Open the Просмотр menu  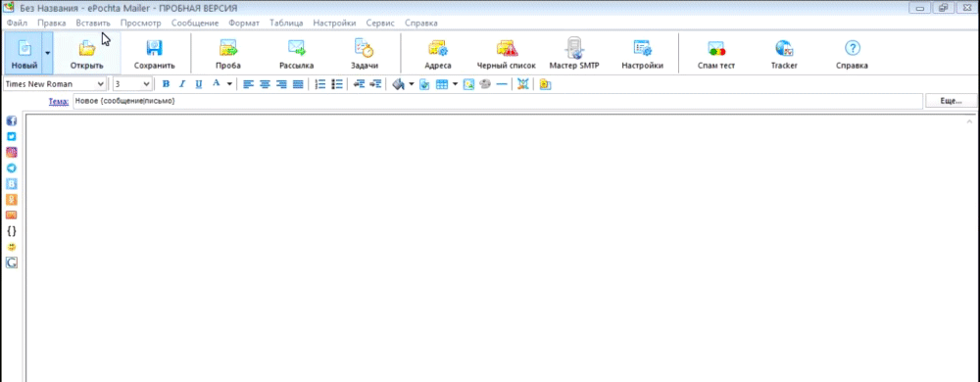click(140, 24)
